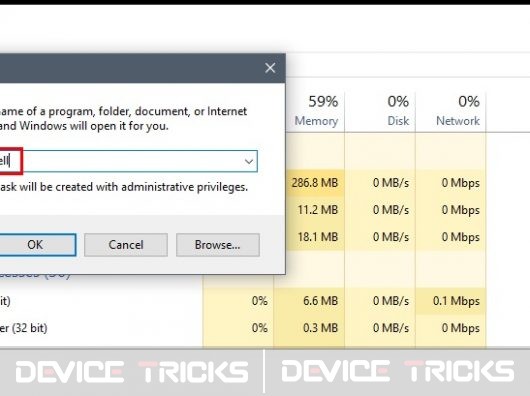Click the left Device Tricks watermark logo

pyautogui.click(x=132, y=372)
